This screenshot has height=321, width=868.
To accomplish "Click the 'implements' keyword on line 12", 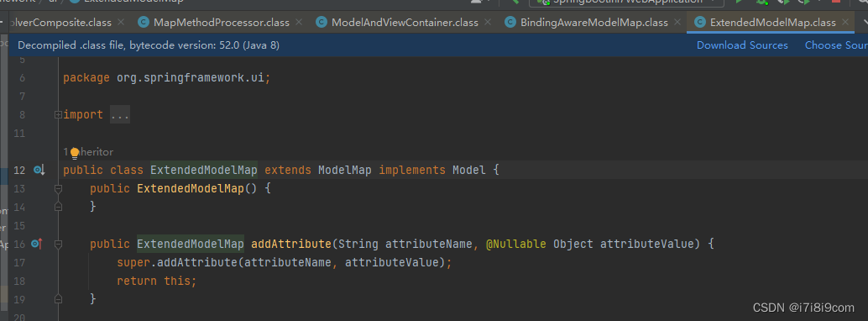I will coord(412,171).
